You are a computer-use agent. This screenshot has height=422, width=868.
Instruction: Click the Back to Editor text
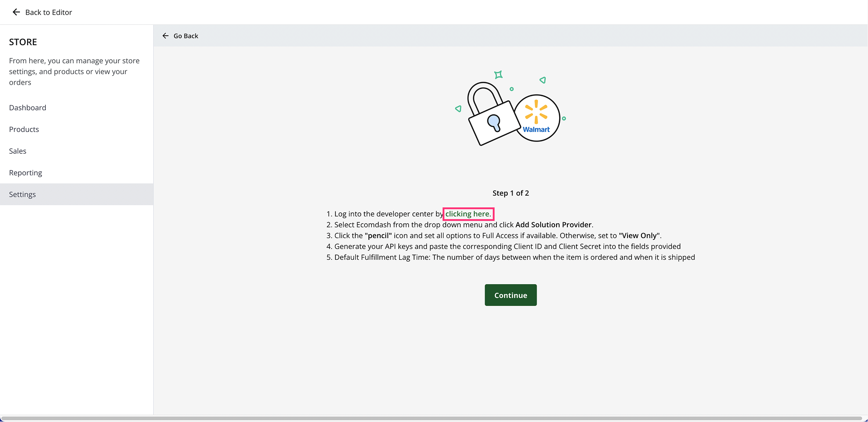point(48,12)
